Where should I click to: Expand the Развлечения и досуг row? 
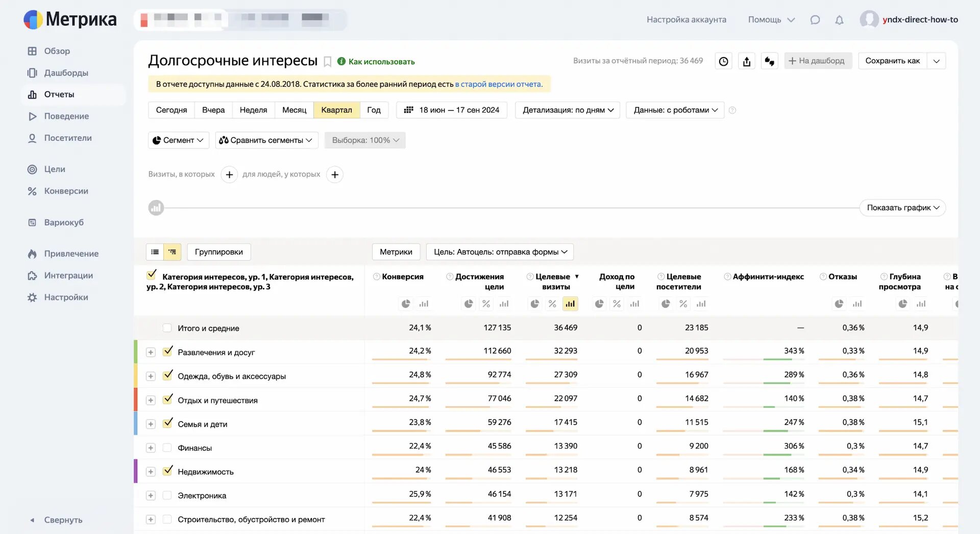click(151, 352)
